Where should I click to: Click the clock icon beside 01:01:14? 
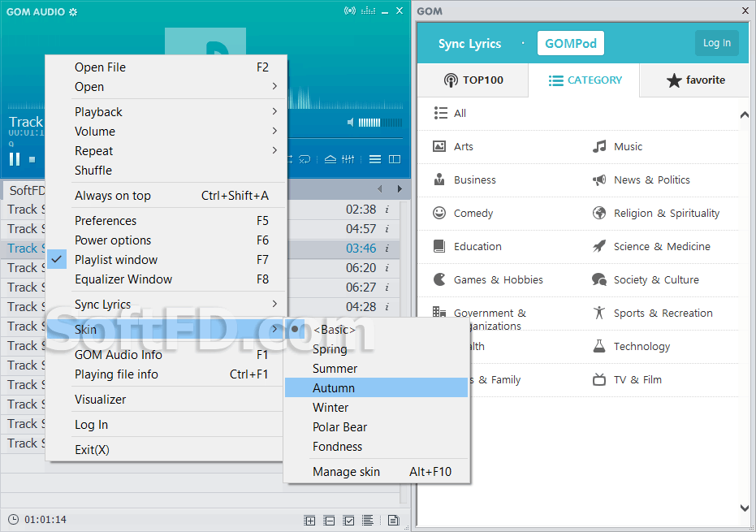click(14, 520)
